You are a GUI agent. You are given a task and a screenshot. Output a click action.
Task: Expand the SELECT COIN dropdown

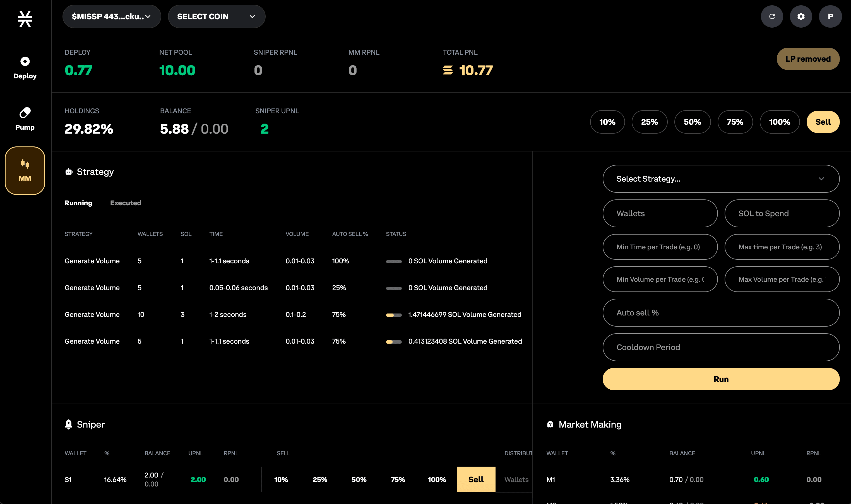(x=216, y=16)
